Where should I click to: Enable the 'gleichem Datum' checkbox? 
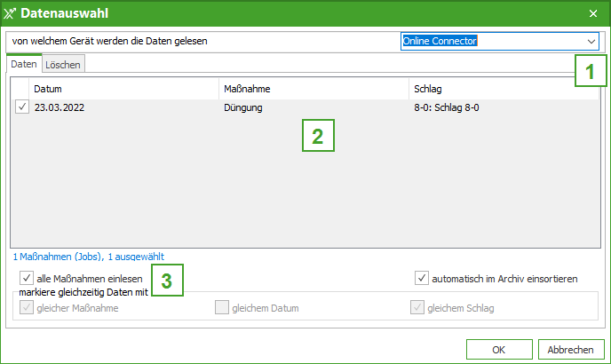[222, 308]
